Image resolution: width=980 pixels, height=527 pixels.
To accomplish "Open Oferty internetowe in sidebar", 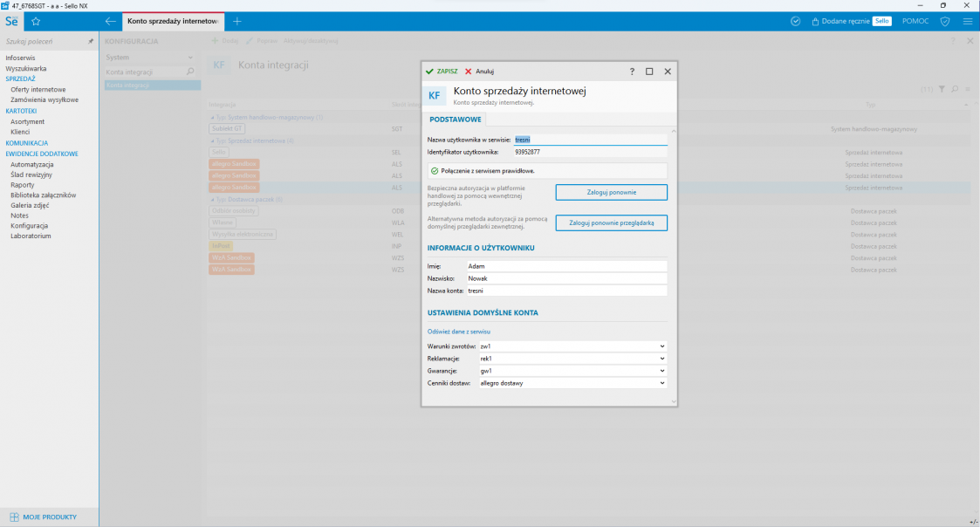I will [x=38, y=89].
